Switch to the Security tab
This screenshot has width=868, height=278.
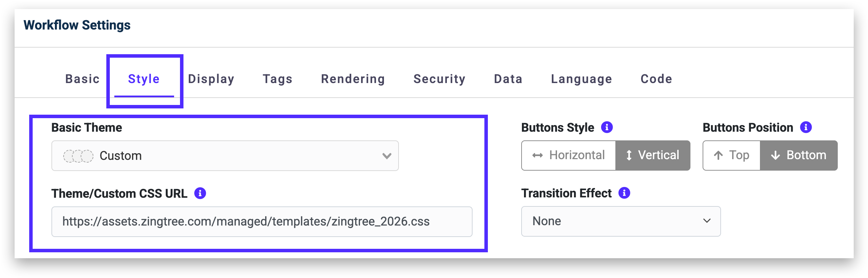point(439,79)
